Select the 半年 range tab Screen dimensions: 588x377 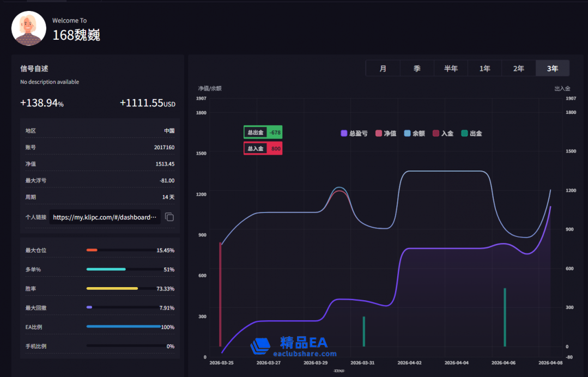tap(451, 68)
